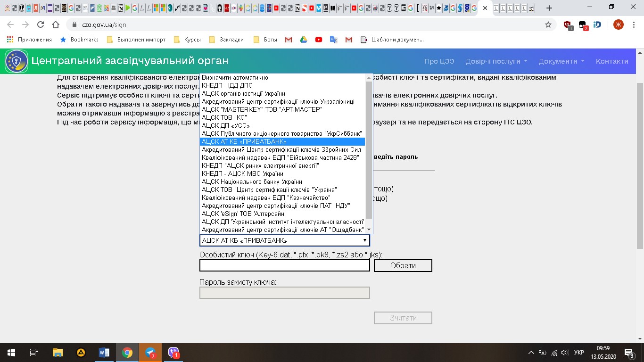The height and width of the screenshot is (362, 644).
Task: Collapse the АЦСК АТ КБ «ПРИВАТБАНК» select box
Action: pos(284,240)
